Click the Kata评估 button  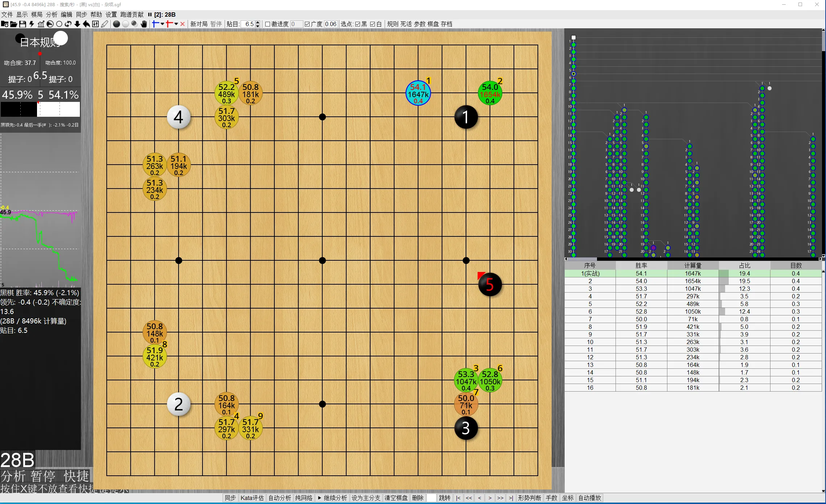coord(252,498)
